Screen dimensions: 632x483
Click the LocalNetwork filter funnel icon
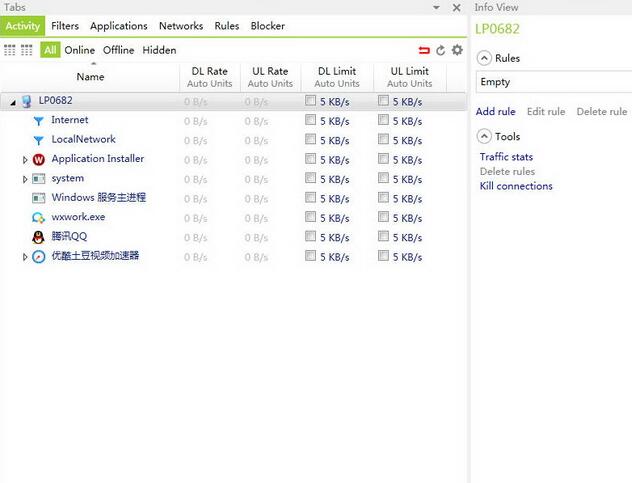39,140
